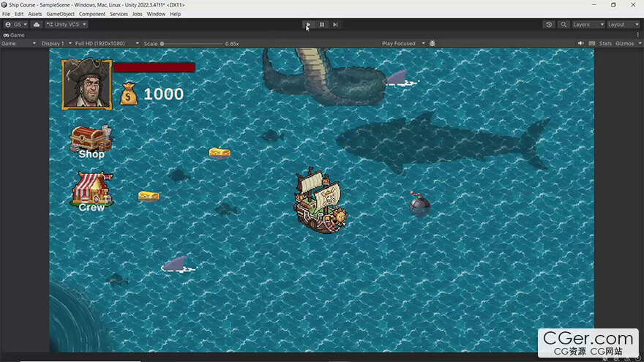Click the Play button in Unity toolbar

pyautogui.click(x=307, y=25)
